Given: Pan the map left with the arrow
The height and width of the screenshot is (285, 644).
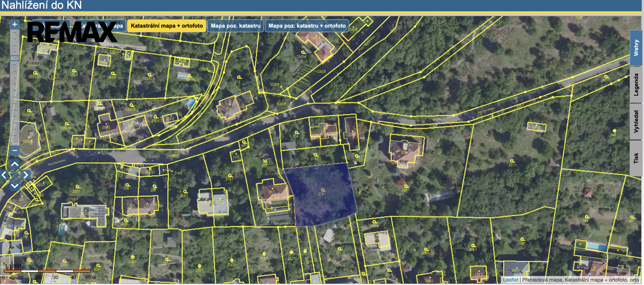Looking at the screenshot, I should pos(4,175).
